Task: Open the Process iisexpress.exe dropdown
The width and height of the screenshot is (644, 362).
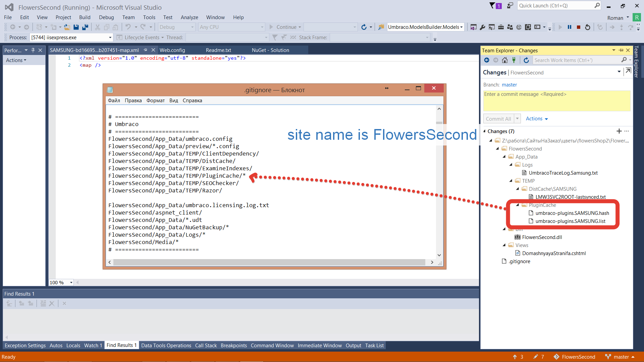Action: pos(110,38)
